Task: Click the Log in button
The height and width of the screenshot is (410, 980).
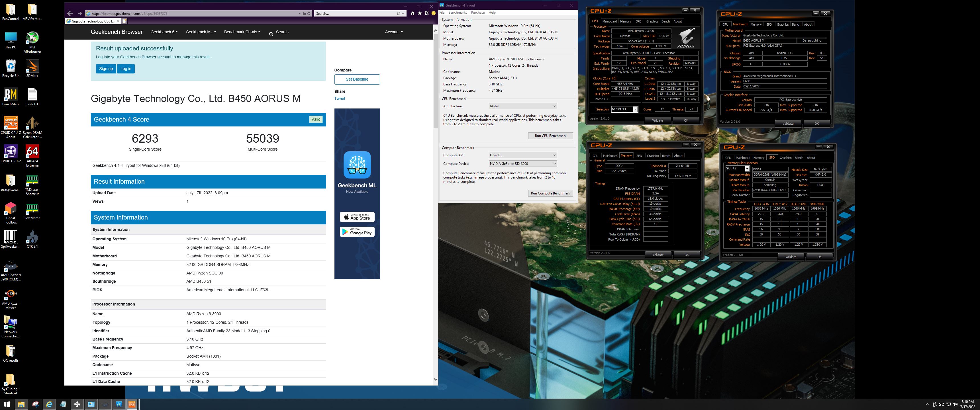Action: pyautogui.click(x=126, y=69)
